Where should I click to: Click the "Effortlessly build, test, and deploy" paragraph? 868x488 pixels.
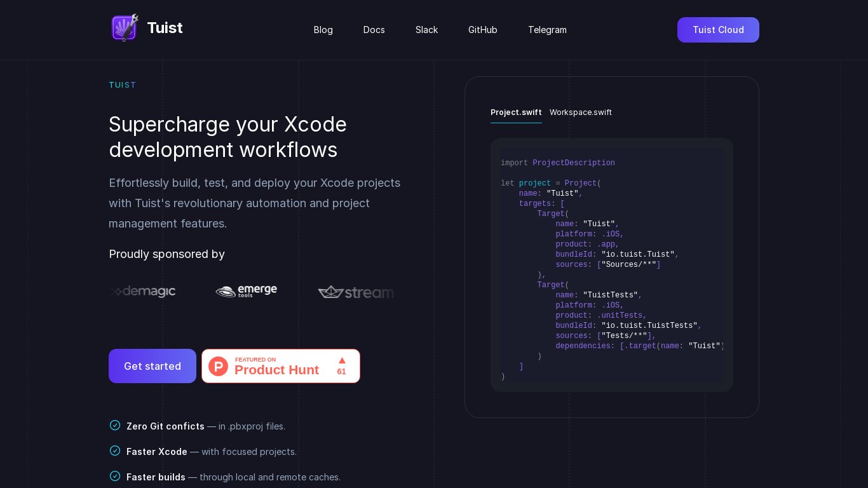(x=255, y=203)
